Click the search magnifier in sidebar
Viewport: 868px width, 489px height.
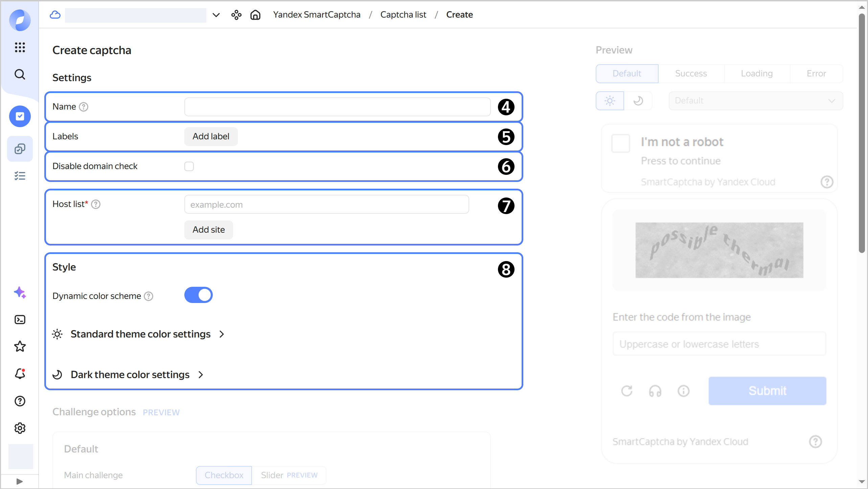pos(20,74)
